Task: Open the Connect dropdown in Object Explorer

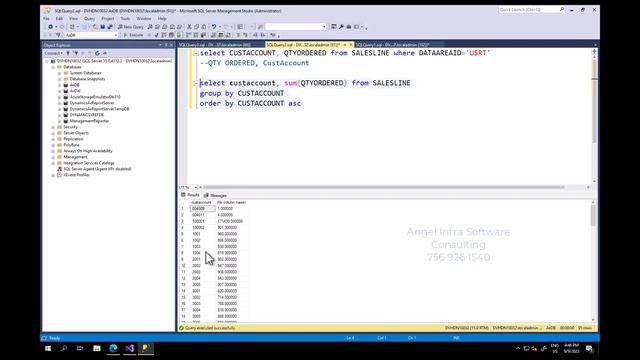Action: click(53, 53)
